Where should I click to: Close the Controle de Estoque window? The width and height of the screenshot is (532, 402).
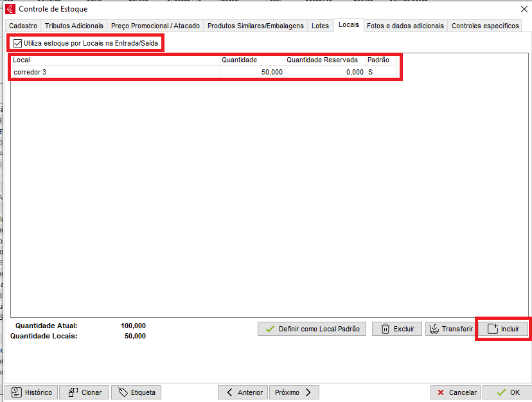point(519,9)
